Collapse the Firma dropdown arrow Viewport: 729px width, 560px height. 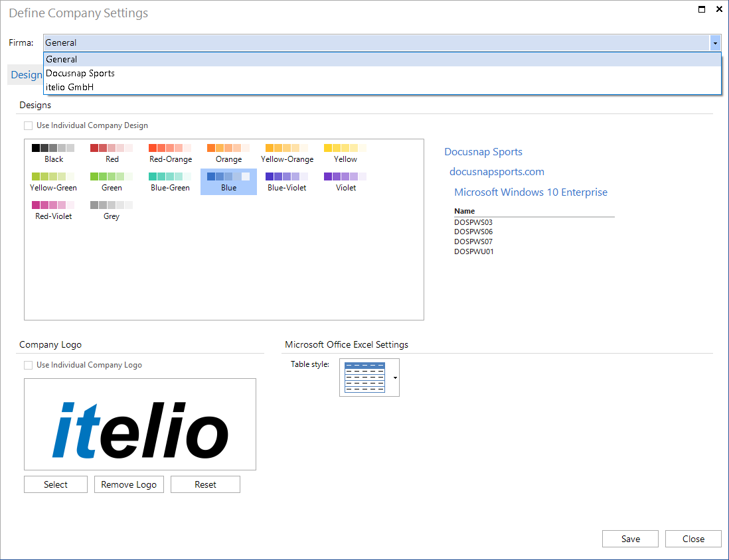coord(715,43)
